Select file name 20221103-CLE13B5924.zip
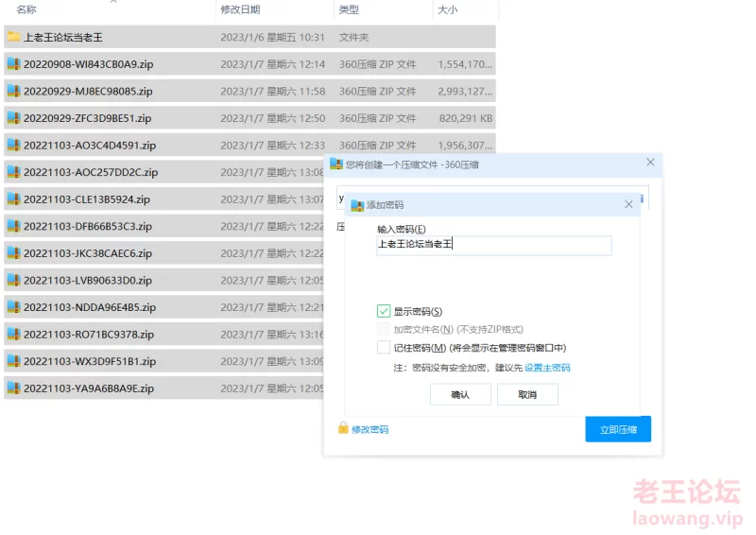 87,199
